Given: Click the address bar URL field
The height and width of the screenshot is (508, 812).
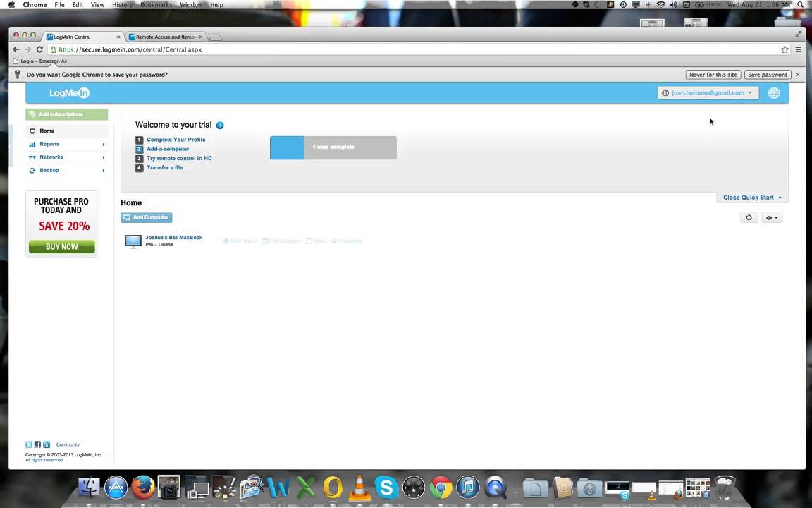Looking at the screenshot, I should click(419, 50).
